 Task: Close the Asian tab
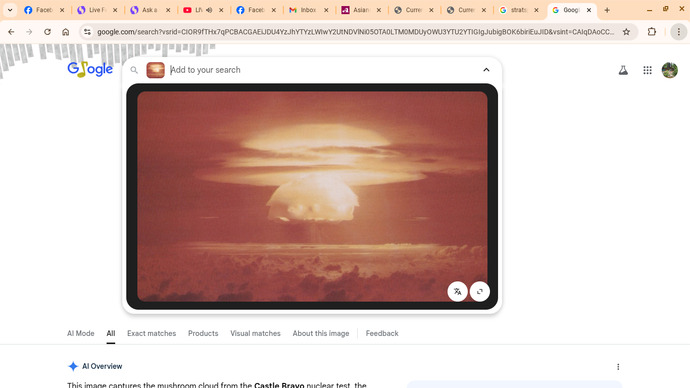[x=379, y=10]
